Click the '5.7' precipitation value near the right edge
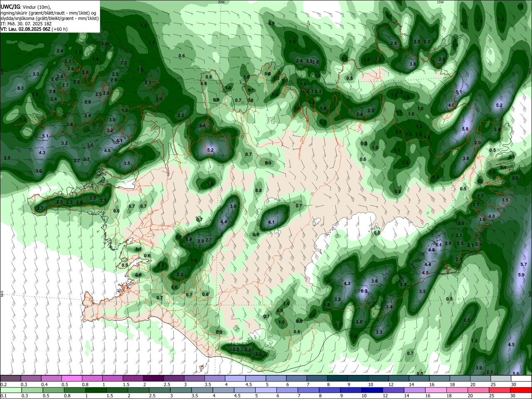The image size is (532, 399). click(524, 264)
